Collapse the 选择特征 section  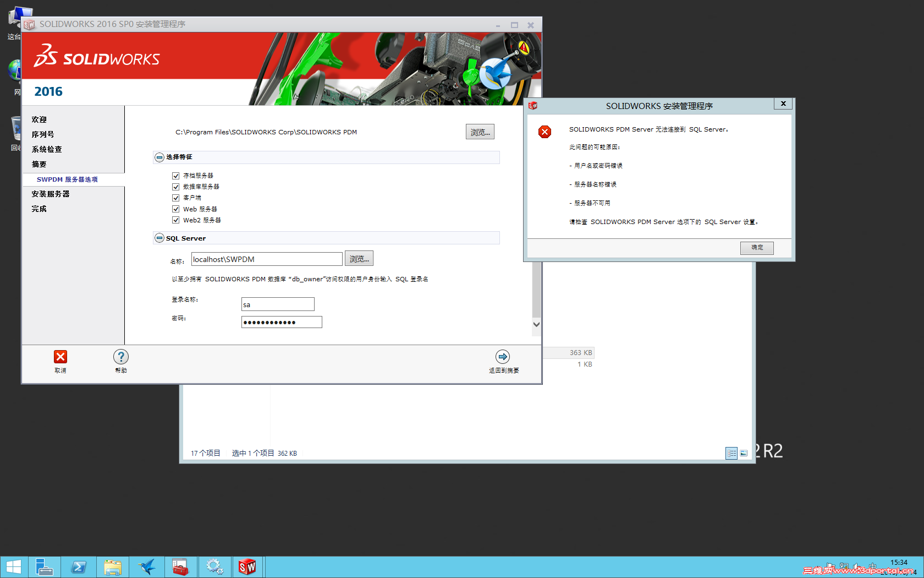159,157
